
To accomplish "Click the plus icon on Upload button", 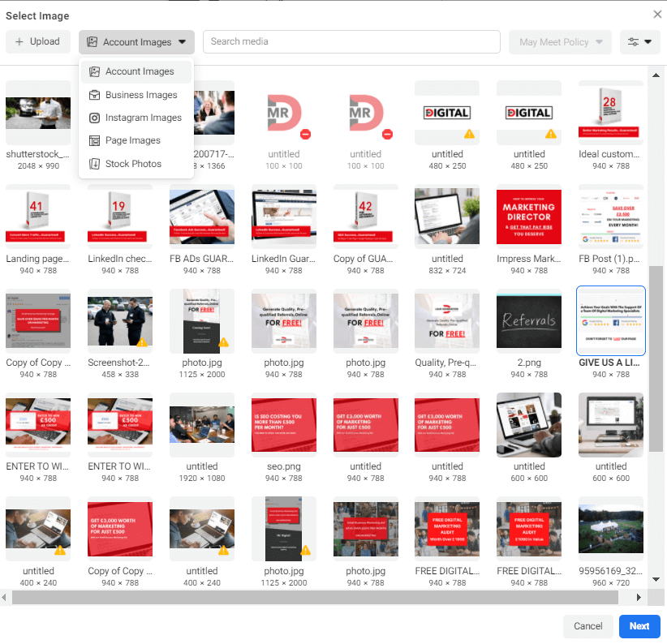I will (x=19, y=42).
